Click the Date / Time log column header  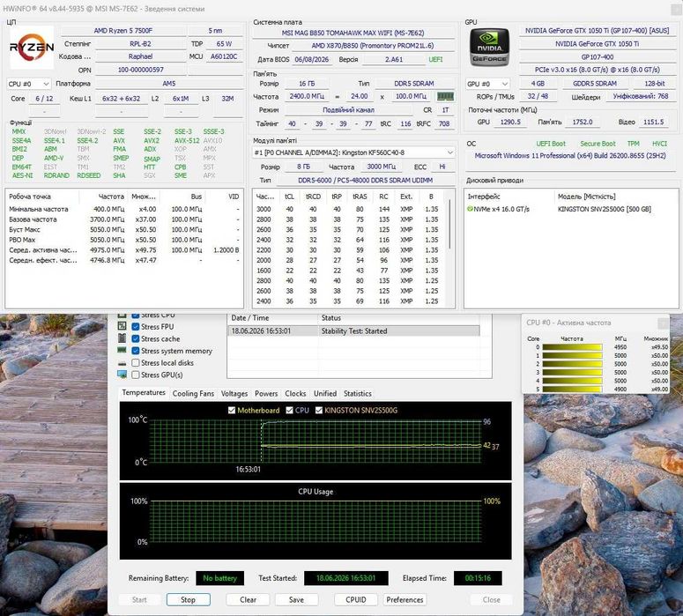[x=272, y=318]
